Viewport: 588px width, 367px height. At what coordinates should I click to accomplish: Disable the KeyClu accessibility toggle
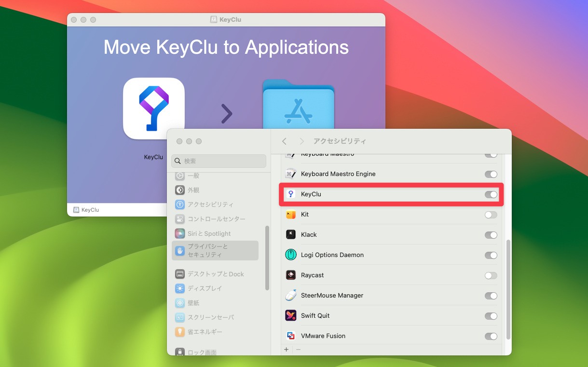(x=491, y=194)
